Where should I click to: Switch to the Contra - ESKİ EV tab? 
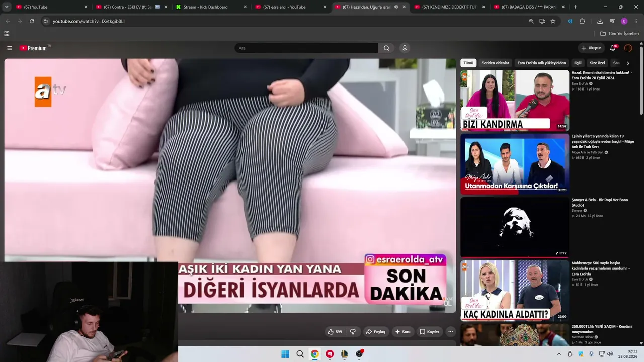pyautogui.click(x=131, y=7)
